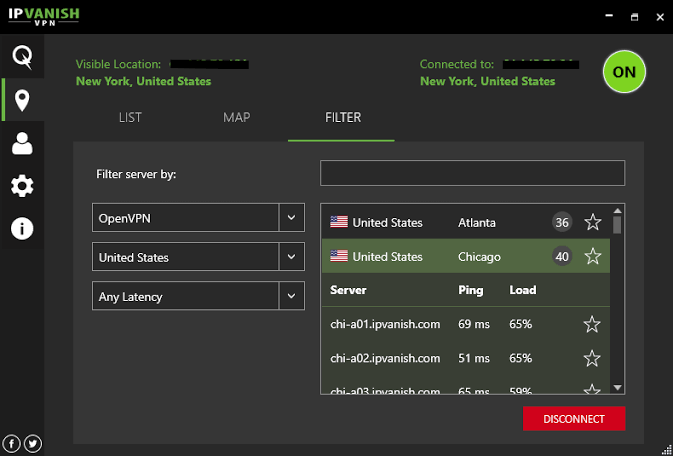Screen dimensions: 673x456
Task: Switch to the LIST tab
Action: 130,118
